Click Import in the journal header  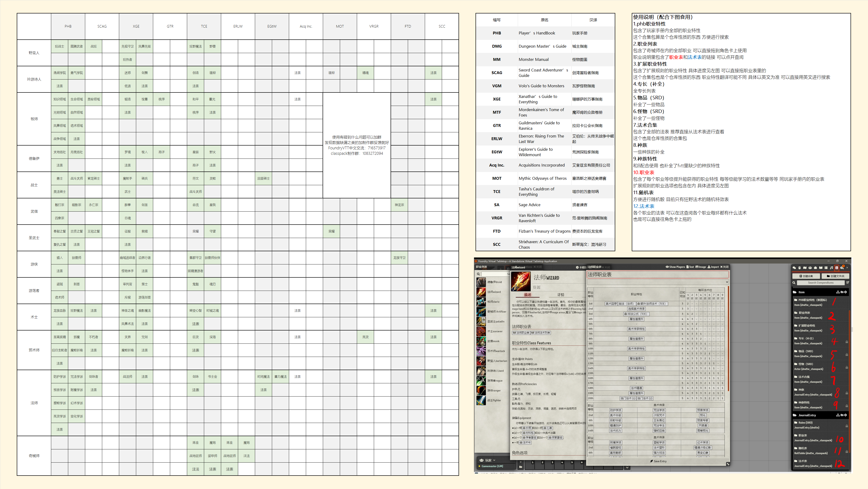click(713, 267)
